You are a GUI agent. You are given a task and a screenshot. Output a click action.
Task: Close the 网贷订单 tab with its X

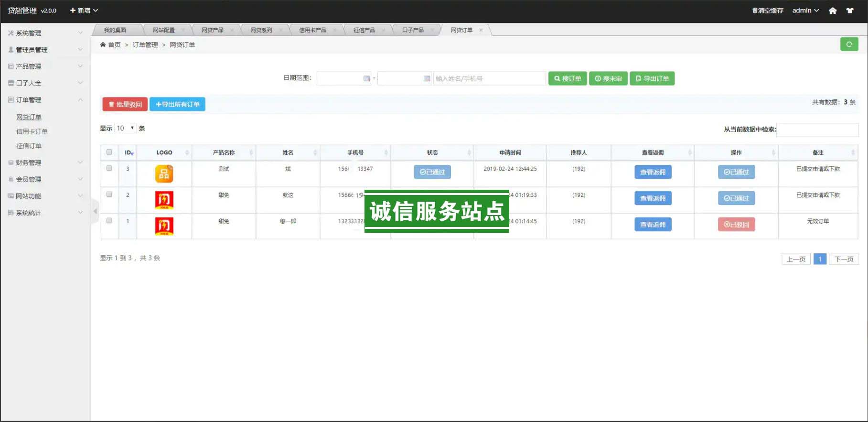(481, 30)
